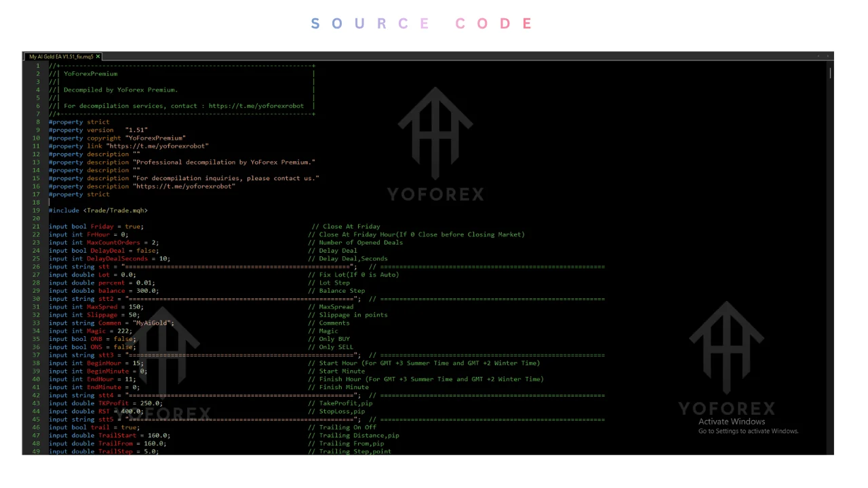The height and width of the screenshot is (488, 868).
Task: Click the "// Trailing On Off" comment
Action: click(x=342, y=428)
